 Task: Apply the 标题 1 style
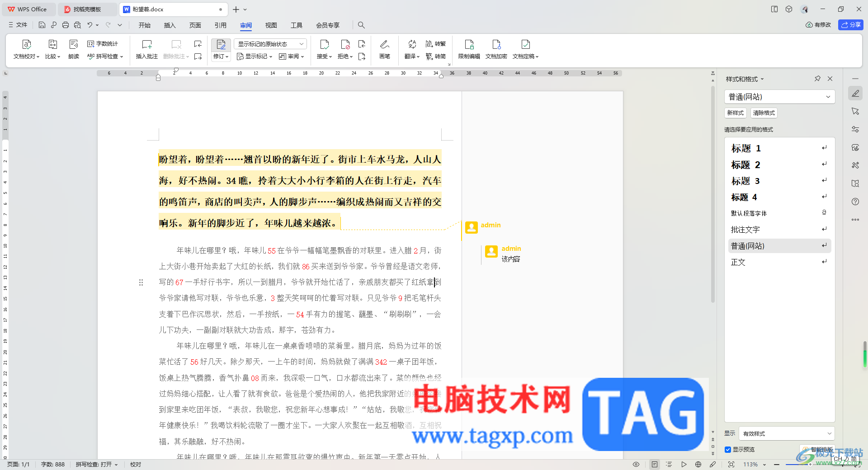[778, 148]
